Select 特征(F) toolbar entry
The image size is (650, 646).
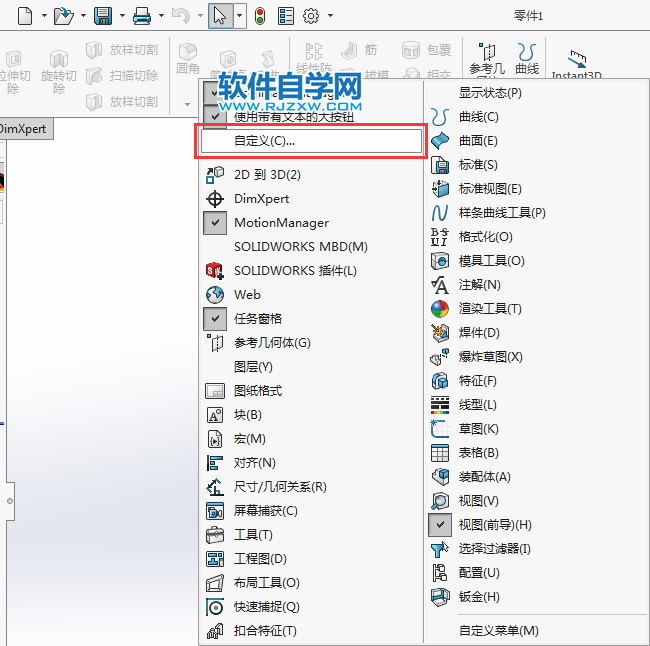coord(477,381)
